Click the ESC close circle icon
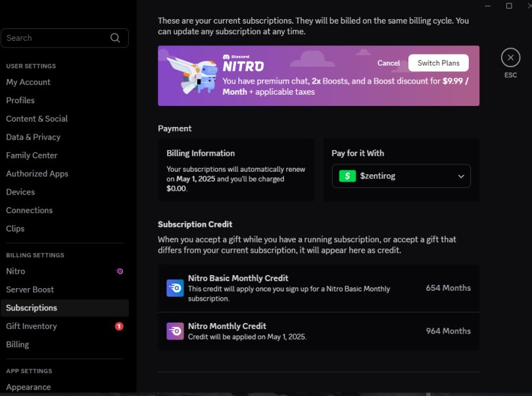This screenshot has height=396, width=532. 510,58
